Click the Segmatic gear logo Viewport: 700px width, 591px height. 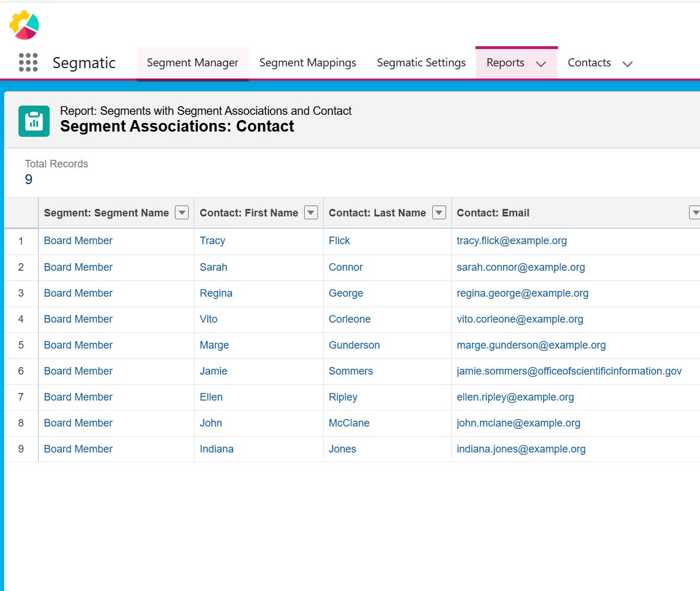point(24,25)
